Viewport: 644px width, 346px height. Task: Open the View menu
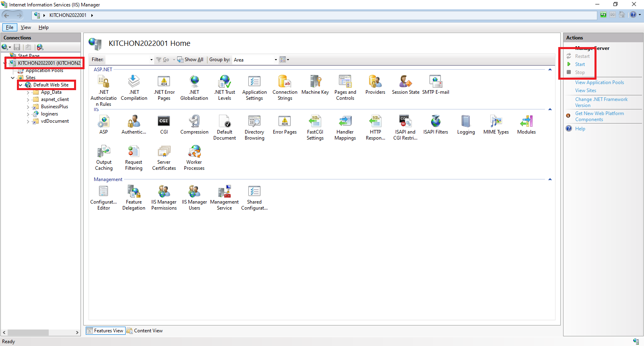pos(26,27)
